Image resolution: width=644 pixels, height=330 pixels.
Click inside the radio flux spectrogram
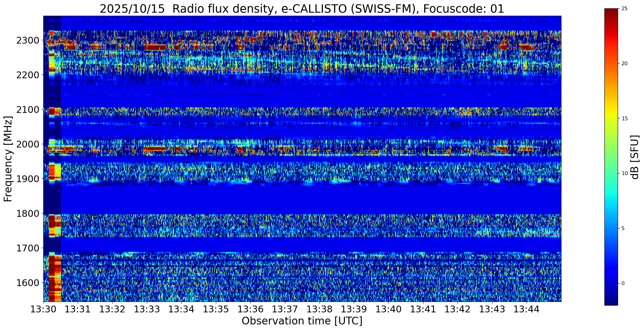point(302,159)
